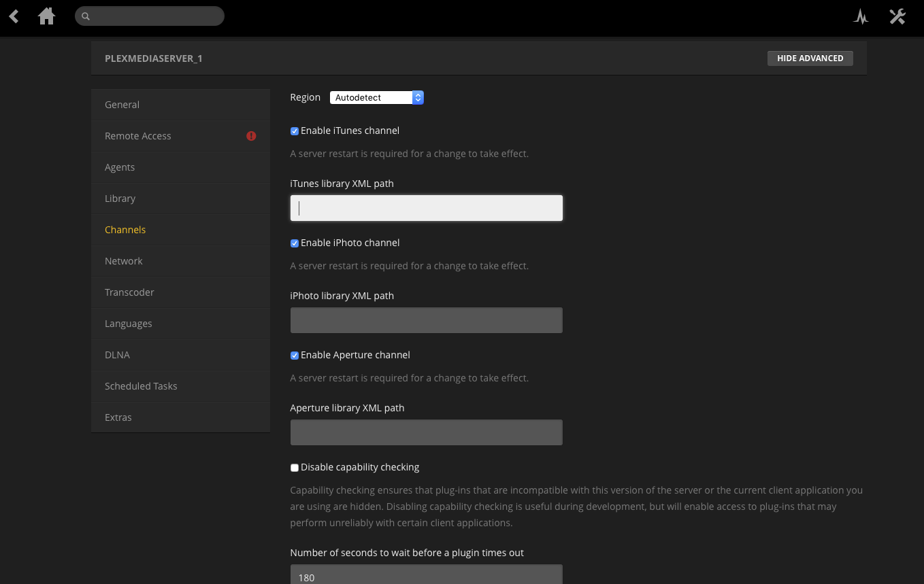Go to the Home icon

(x=46, y=16)
